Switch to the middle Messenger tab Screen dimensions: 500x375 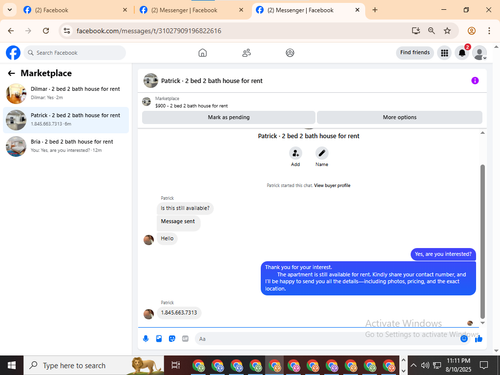[192, 10]
